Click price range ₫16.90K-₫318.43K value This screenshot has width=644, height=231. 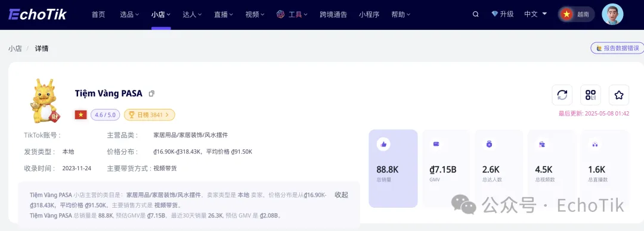pos(178,152)
